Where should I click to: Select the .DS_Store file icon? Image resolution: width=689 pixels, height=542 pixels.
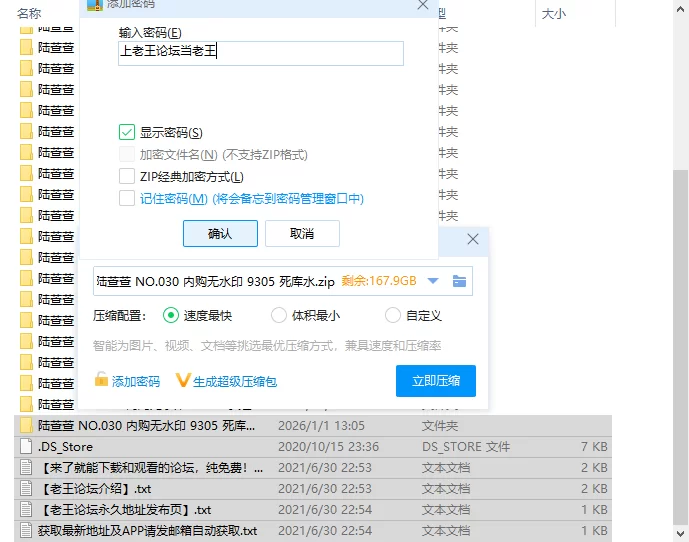pos(26,447)
